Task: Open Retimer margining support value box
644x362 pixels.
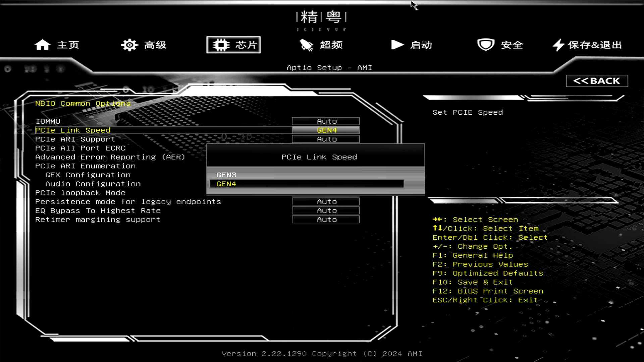Action: click(325, 220)
